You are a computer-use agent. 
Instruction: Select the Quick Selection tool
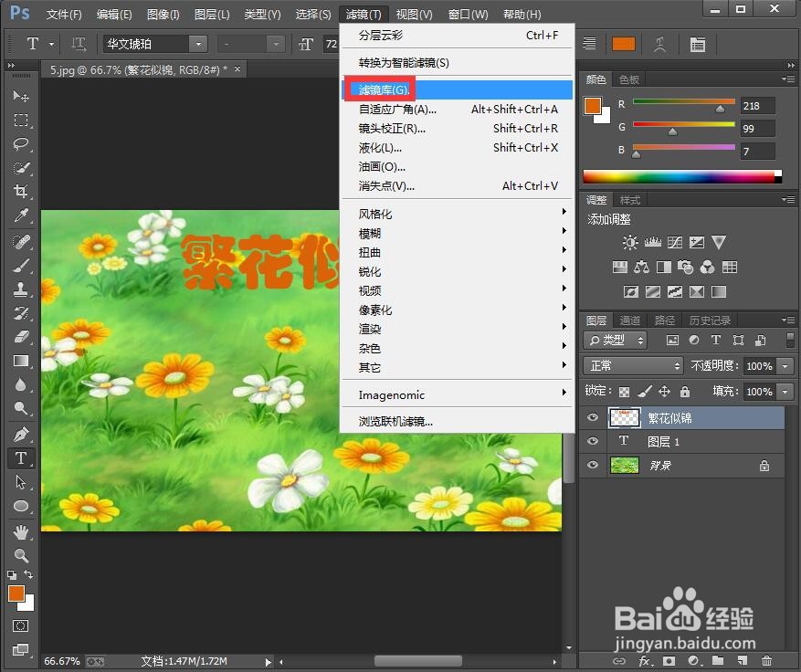pyautogui.click(x=20, y=168)
